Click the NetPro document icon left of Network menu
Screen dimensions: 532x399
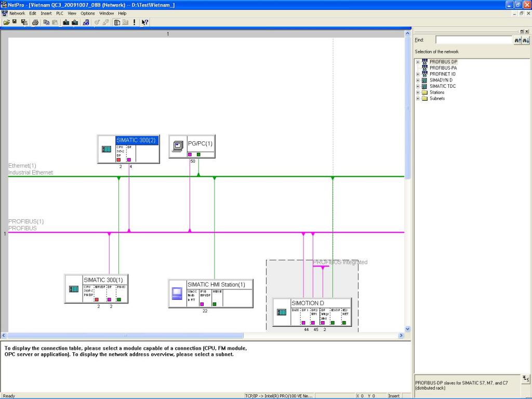4,13
